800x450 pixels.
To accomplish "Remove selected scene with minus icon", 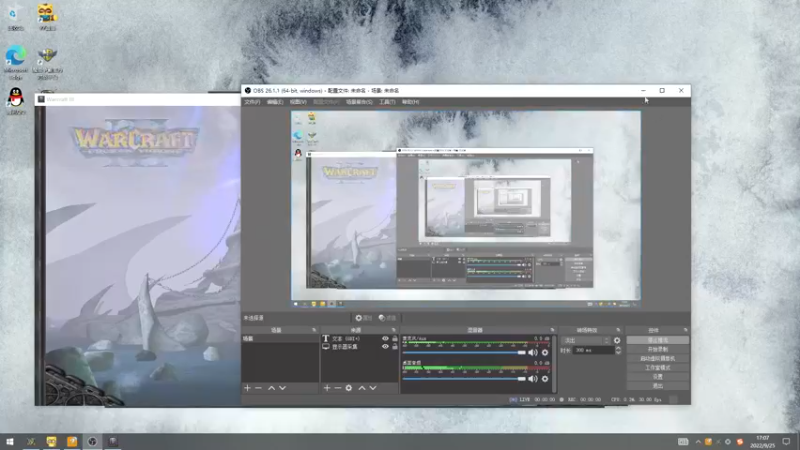I will (259, 388).
